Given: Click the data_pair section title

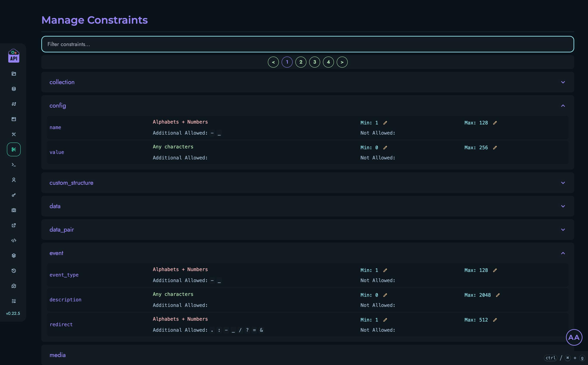Looking at the screenshot, I should [62, 230].
